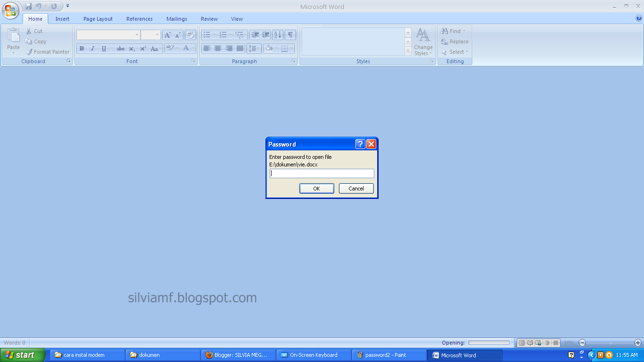
Task: Click OK in Password dialog
Action: click(317, 189)
